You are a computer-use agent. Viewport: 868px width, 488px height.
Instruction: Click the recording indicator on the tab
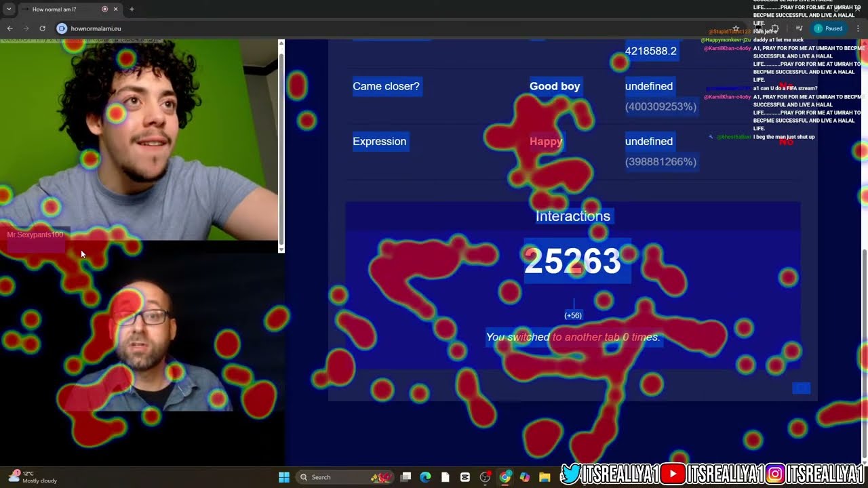click(x=104, y=9)
